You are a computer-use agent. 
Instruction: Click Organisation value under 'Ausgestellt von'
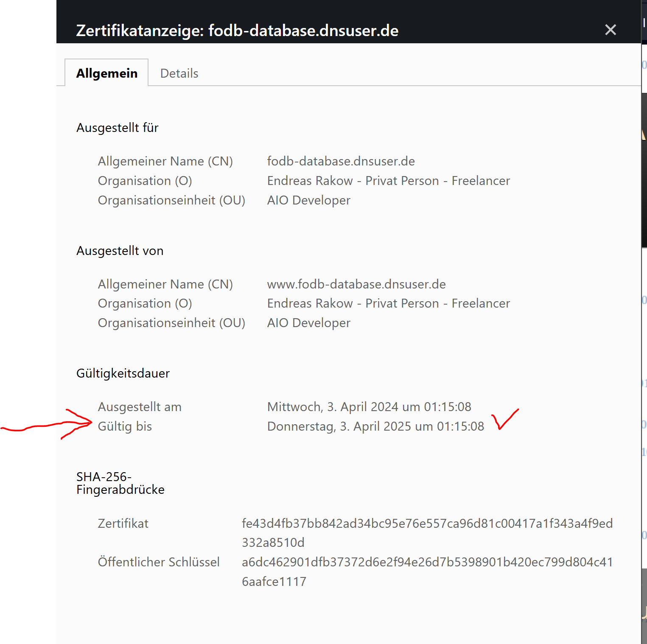tap(388, 303)
